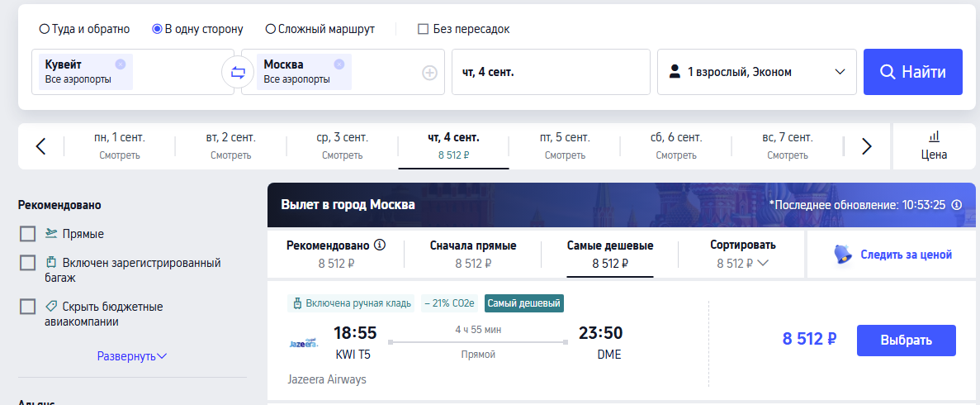Expand recommended filters via Развернуть
This screenshot has height=405, width=980.
[132, 356]
